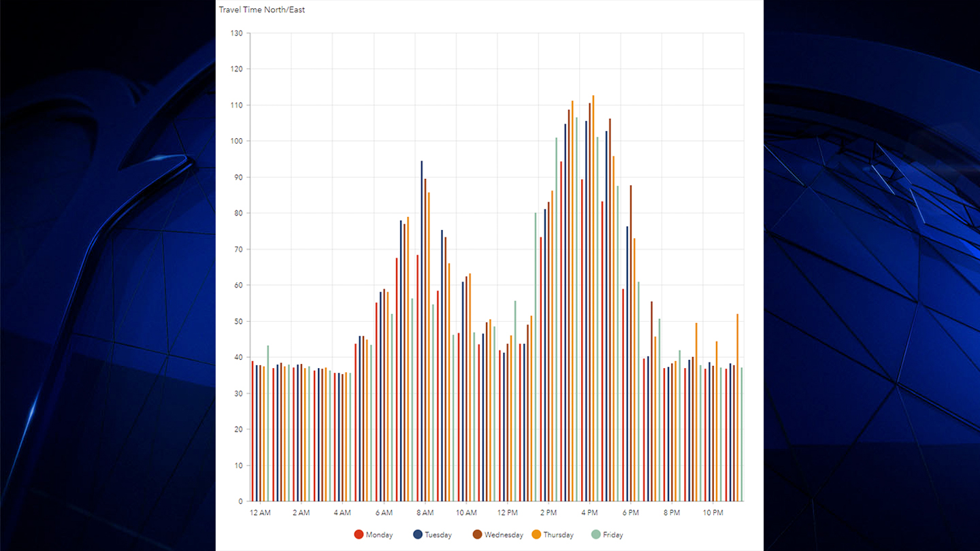Click the 10 PM x-axis label
Image resolution: width=980 pixels, height=551 pixels.
713,512
